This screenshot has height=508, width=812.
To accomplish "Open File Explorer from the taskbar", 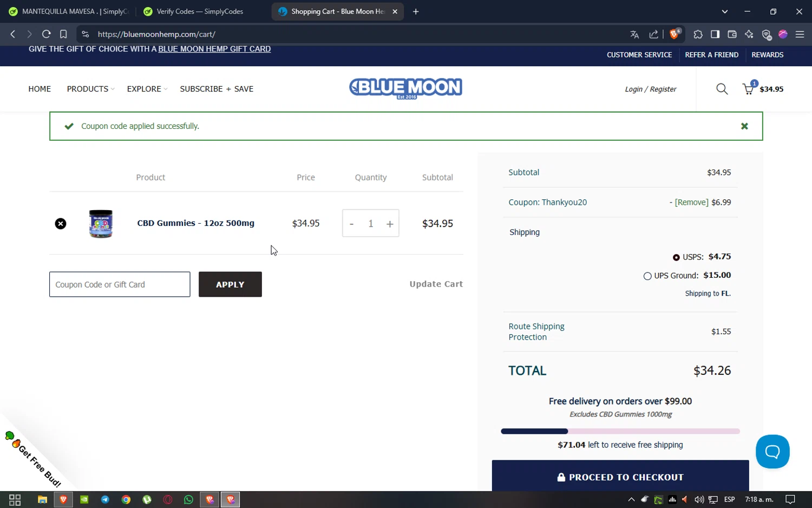I will 42,499.
